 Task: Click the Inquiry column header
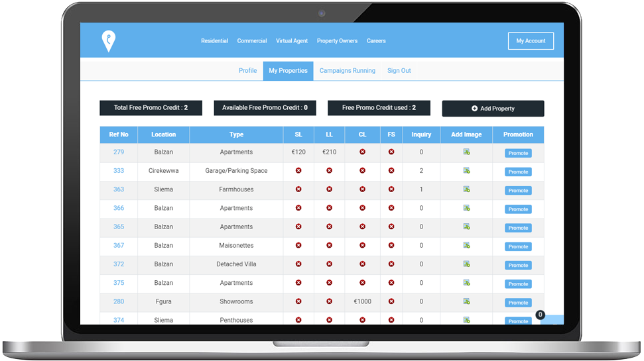[x=421, y=134]
